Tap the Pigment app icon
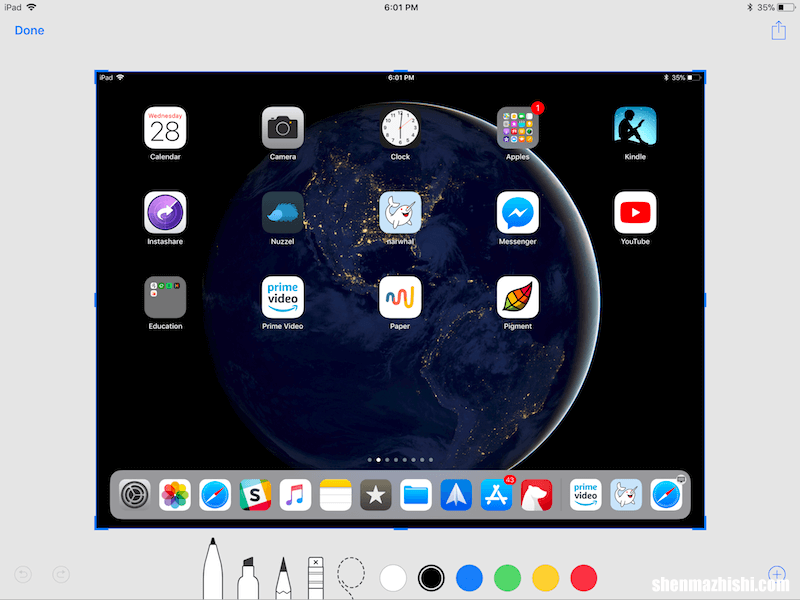This screenshot has width=800, height=600. pyautogui.click(x=517, y=297)
